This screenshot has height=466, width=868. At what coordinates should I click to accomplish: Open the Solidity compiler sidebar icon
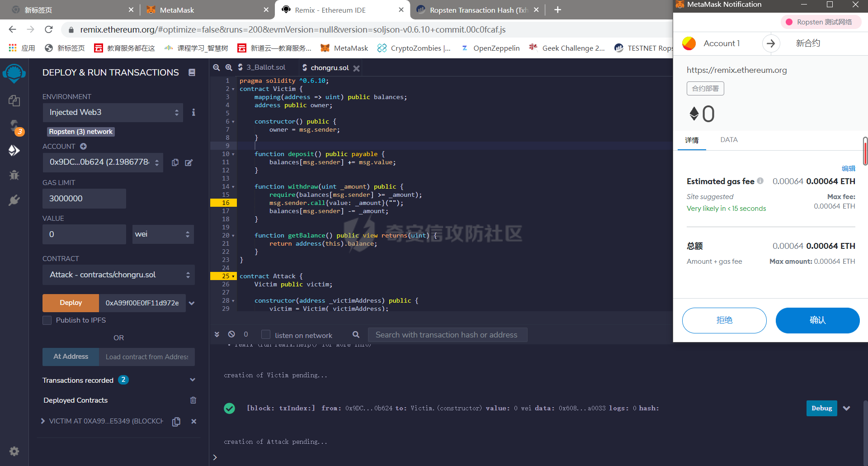pyautogui.click(x=14, y=126)
